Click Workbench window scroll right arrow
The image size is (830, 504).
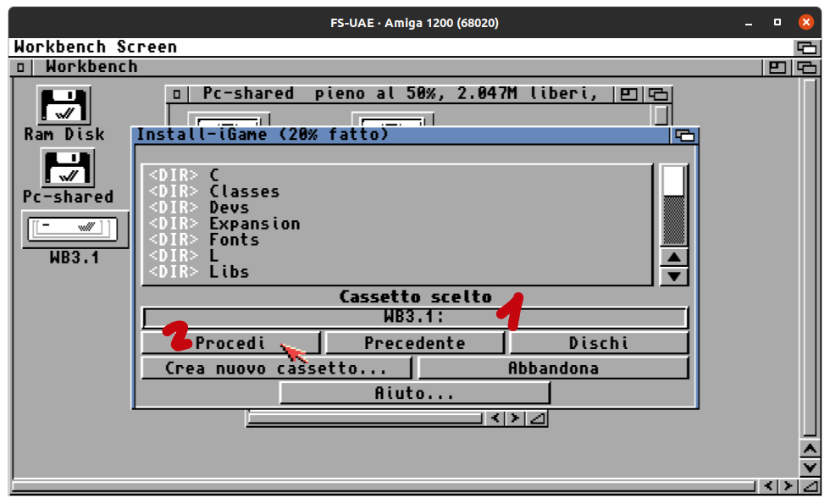pos(788,485)
